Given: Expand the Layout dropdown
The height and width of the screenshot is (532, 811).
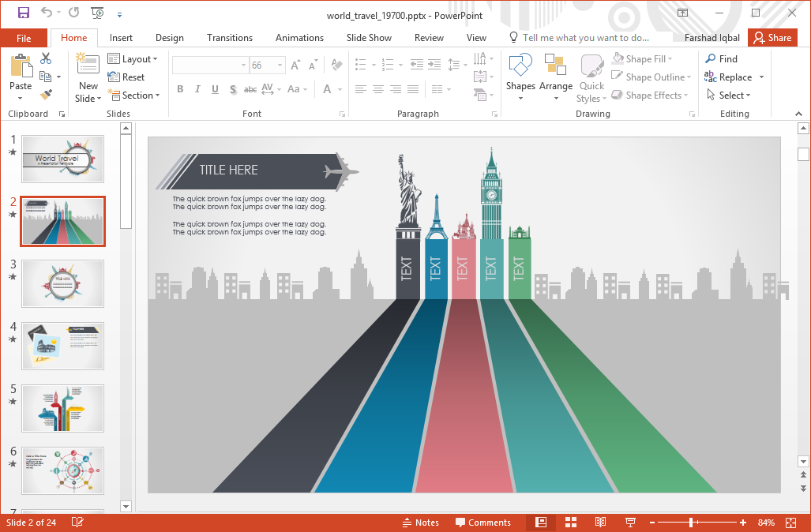Looking at the screenshot, I should 133,59.
